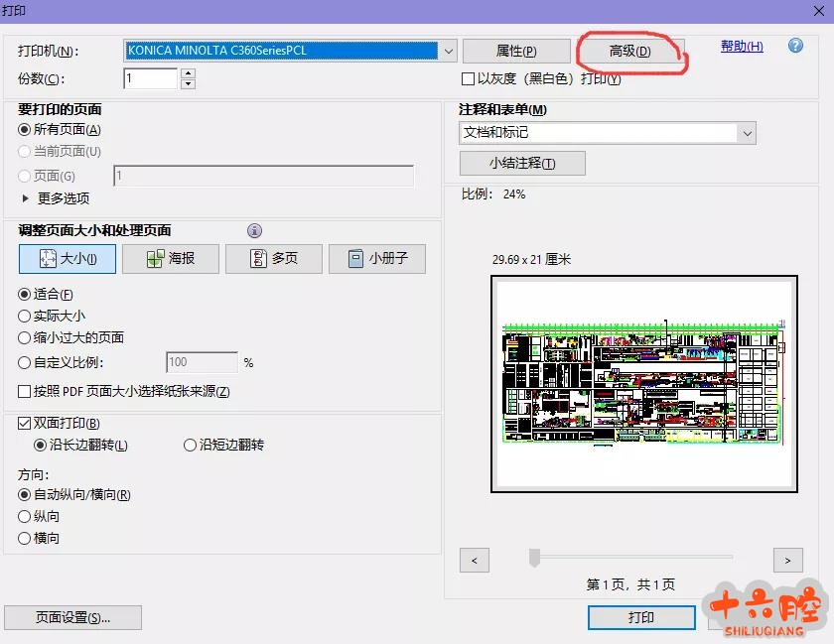
Task: Increase copies with the up stepper arrow
Action: click(189, 73)
